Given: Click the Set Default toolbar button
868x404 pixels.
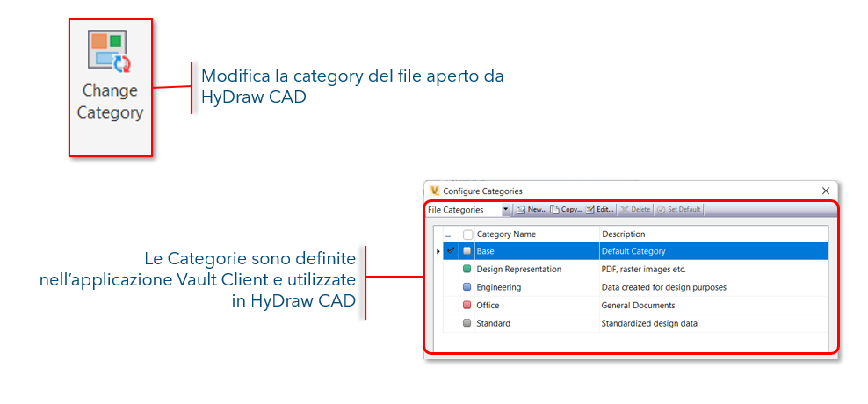Looking at the screenshot, I should pos(679,210).
